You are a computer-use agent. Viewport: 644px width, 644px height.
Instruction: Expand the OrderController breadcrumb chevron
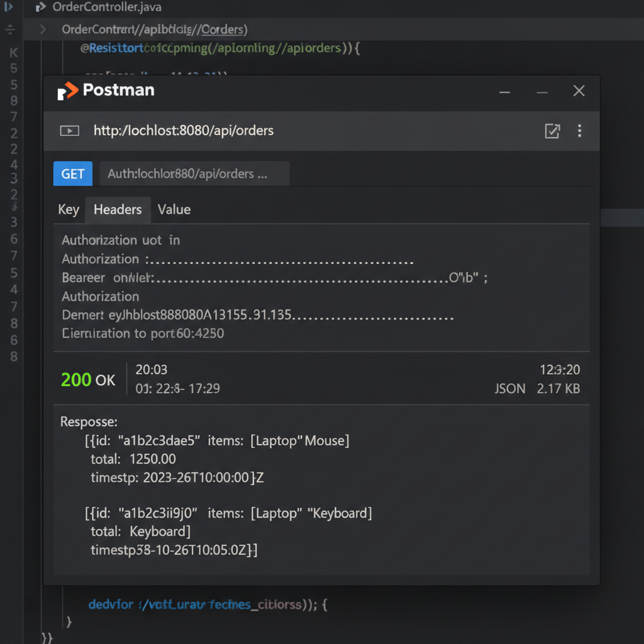43,30
